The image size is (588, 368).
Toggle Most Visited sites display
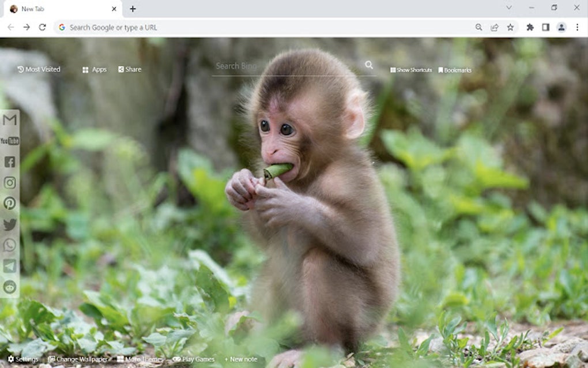tap(39, 69)
